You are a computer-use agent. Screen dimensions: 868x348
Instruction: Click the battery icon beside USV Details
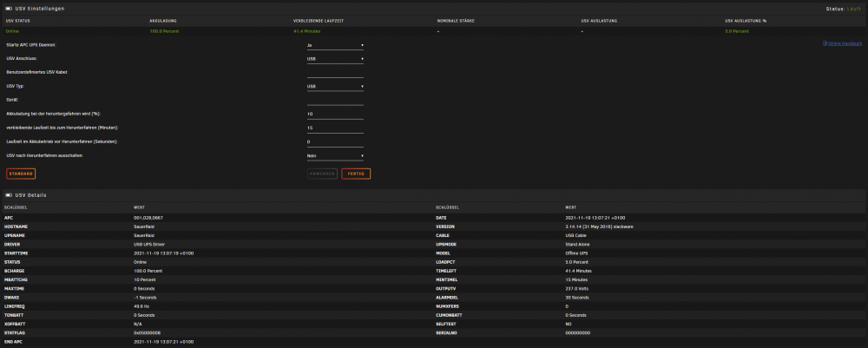(8, 195)
